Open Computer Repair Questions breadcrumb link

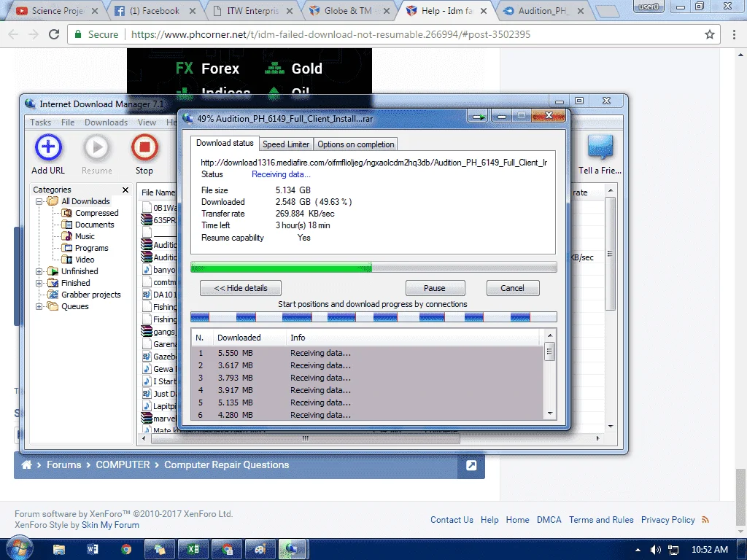pos(226,464)
